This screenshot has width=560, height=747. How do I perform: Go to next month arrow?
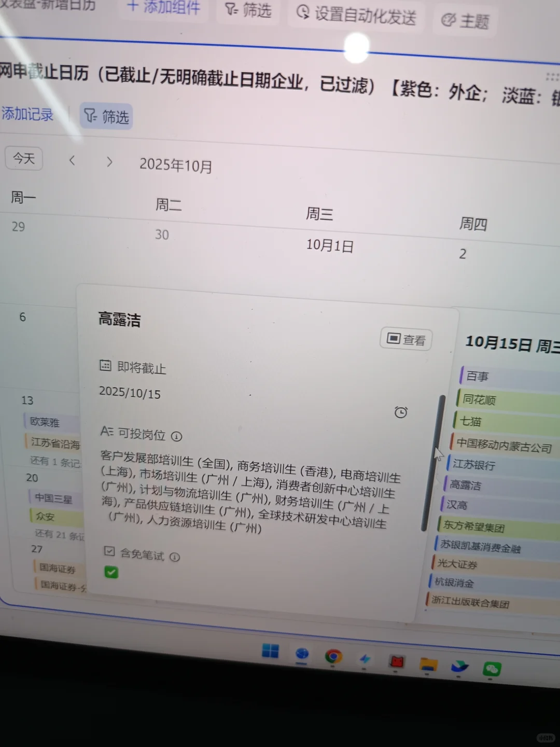[x=109, y=162]
